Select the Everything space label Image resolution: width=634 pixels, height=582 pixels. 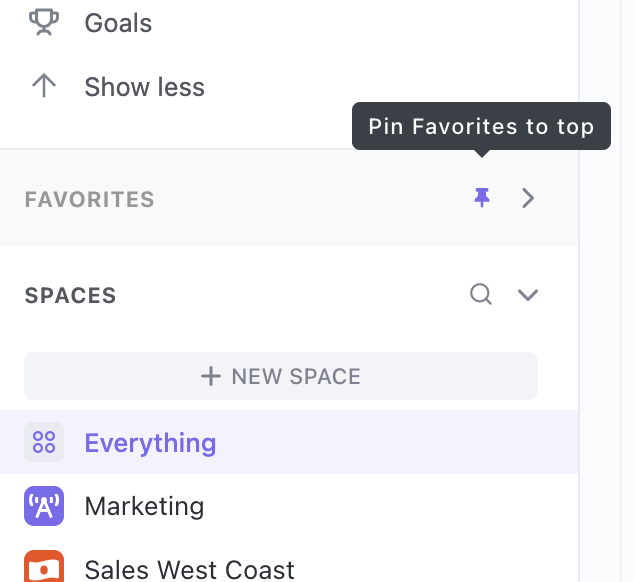150,442
